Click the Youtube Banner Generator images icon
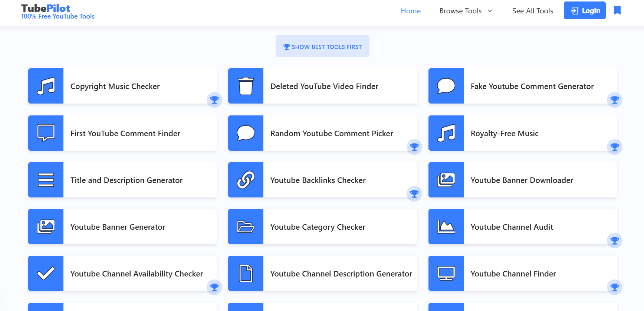The width and height of the screenshot is (644, 311). [46, 227]
